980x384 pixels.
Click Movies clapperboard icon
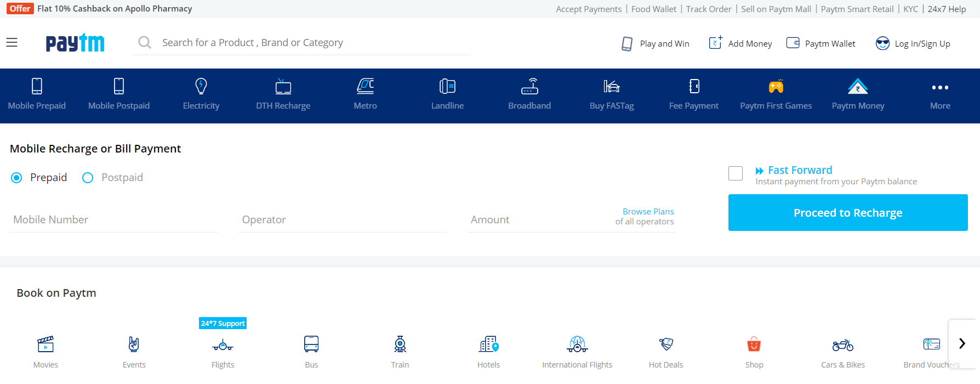(45, 344)
